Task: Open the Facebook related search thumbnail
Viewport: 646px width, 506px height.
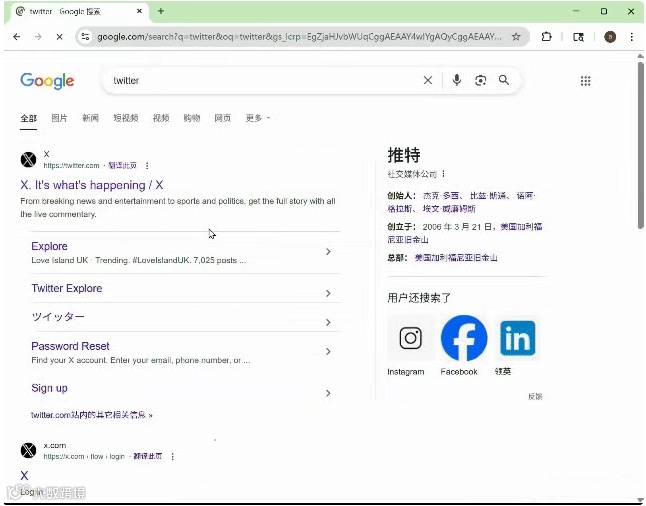Action: click(464, 338)
